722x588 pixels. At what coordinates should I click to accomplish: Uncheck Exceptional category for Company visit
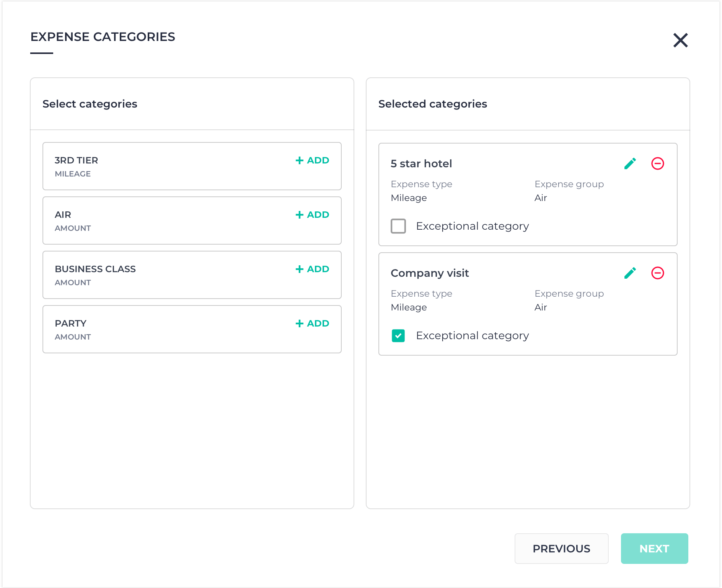398,336
